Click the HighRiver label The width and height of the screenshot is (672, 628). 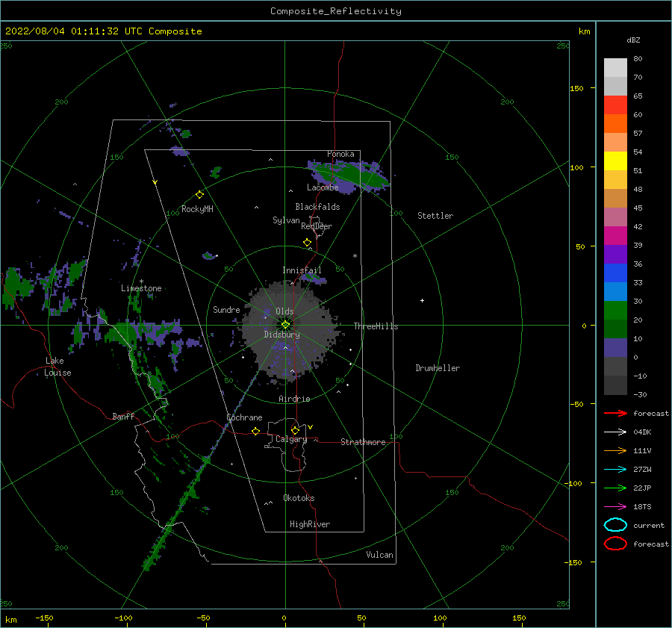(x=310, y=524)
